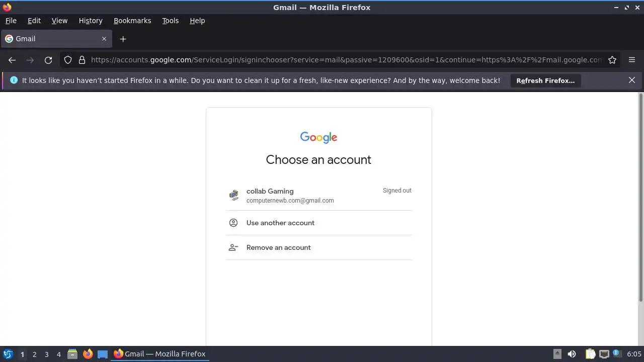Open a new tab with plus button
This screenshot has width=644, height=362.
[123, 39]
